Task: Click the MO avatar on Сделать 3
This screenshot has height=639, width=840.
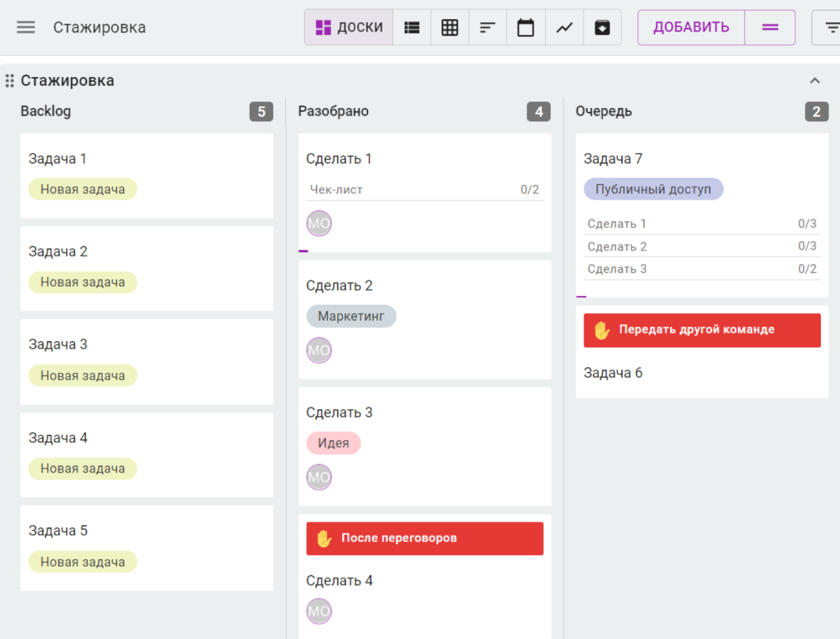Action: pyautogui.click(x=319, y=477)
